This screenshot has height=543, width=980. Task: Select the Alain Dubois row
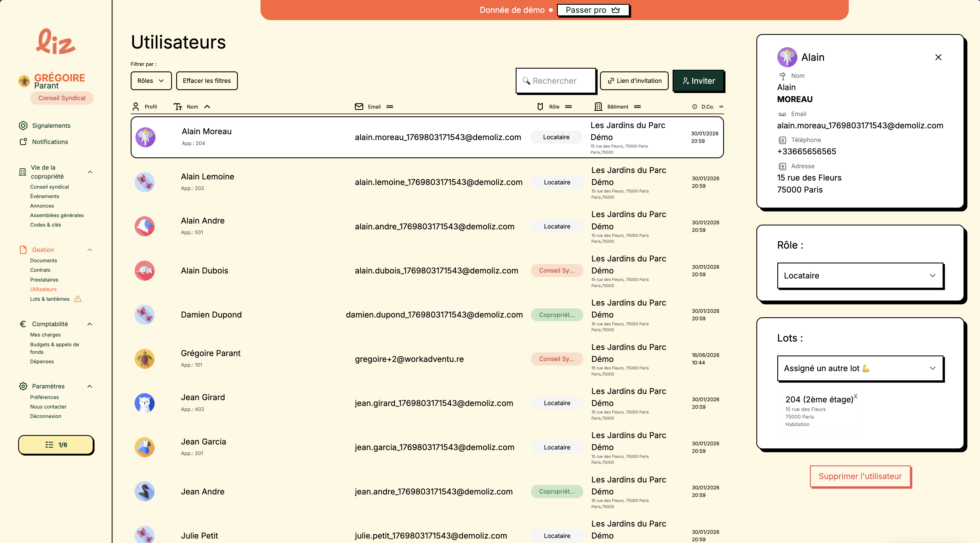coord(427,271)
